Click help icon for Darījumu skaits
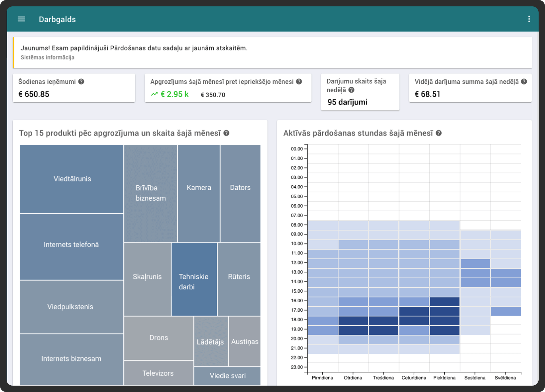This screenshot has width=545, height=392. point(351,90)
